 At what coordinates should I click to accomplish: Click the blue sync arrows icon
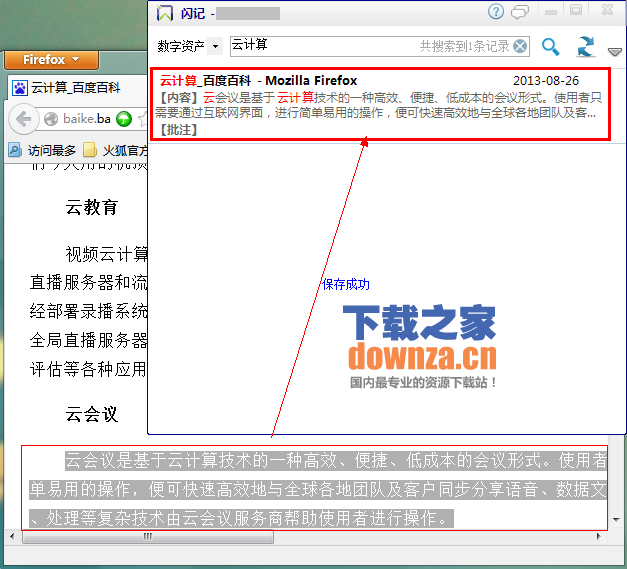coord(586,46)
